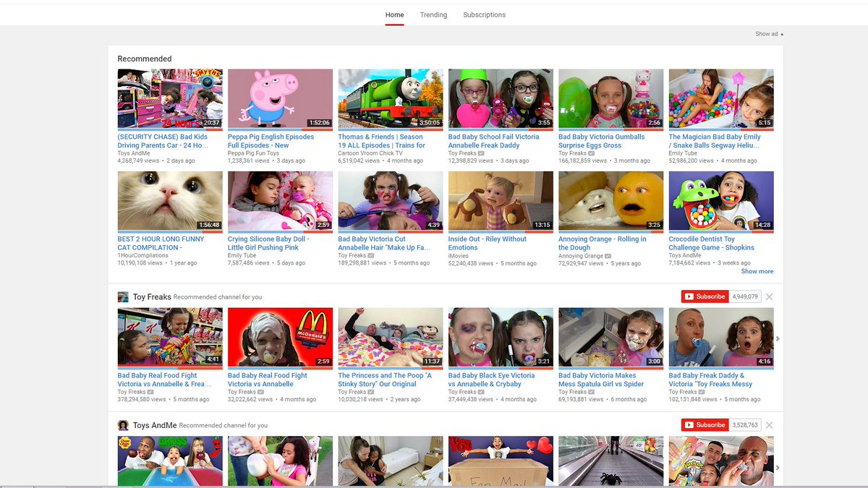Open 'Bad Baby Victoria Cut Annabelle Hair' title
The image size is (868, 488).
tap(384, 243)
